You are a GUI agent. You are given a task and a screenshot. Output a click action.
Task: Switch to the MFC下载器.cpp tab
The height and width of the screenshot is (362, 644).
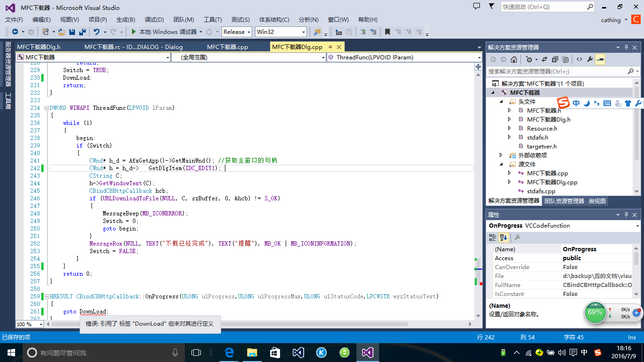(227, 47)
